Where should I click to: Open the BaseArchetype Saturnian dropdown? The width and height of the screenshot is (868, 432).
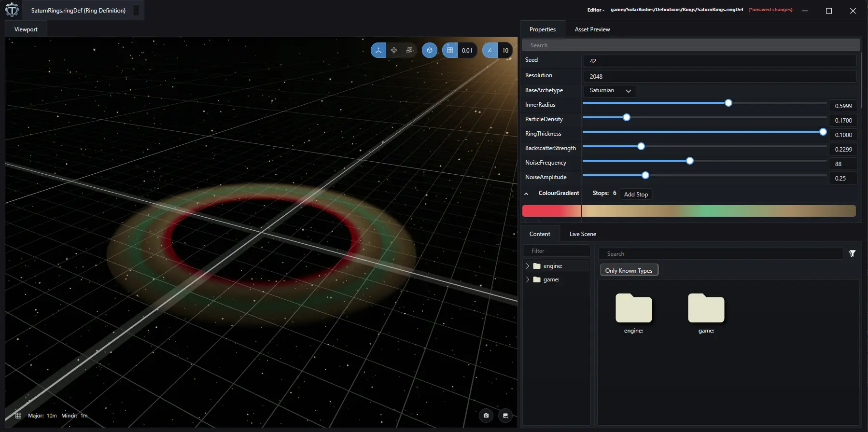click(610, 91)
